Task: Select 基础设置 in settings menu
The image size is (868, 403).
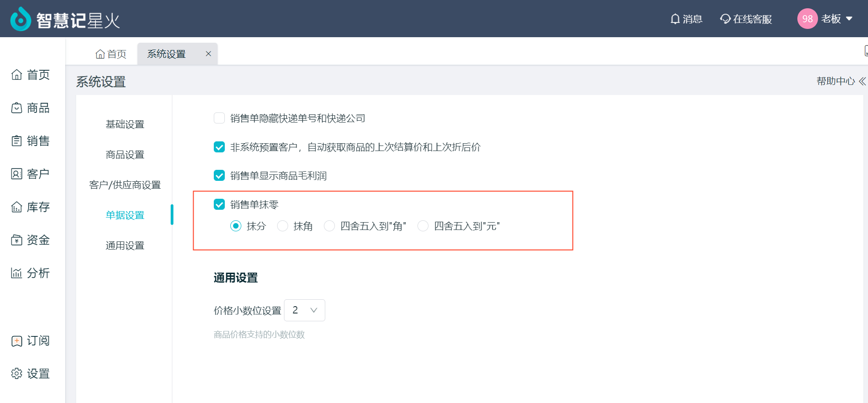Action: (125, 124)
